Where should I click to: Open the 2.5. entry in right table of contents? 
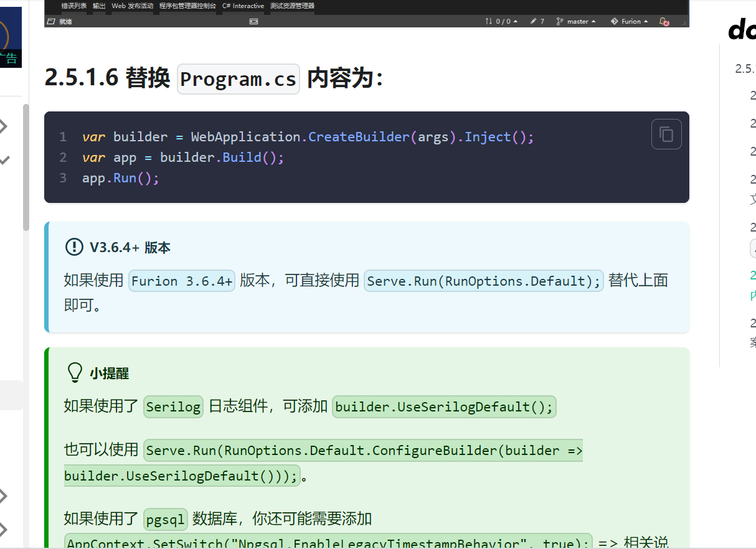[x=745, y=68]
